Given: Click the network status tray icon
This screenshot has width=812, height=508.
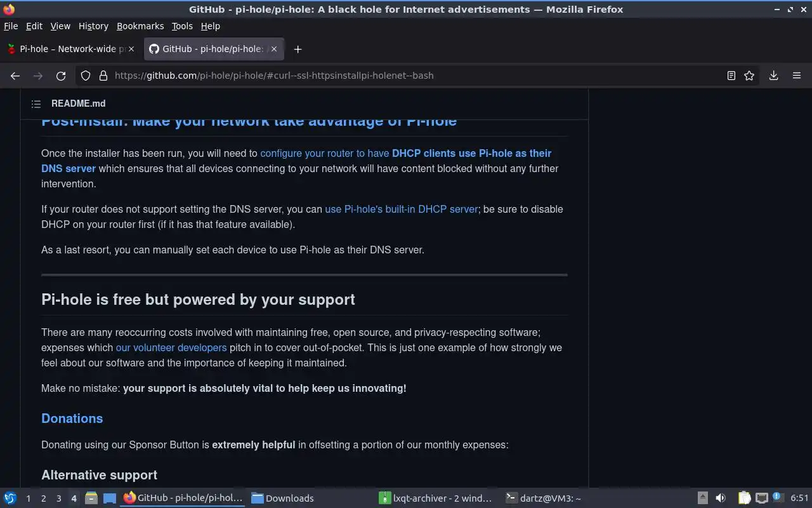Looking at the screenshot, I should 762,498.
